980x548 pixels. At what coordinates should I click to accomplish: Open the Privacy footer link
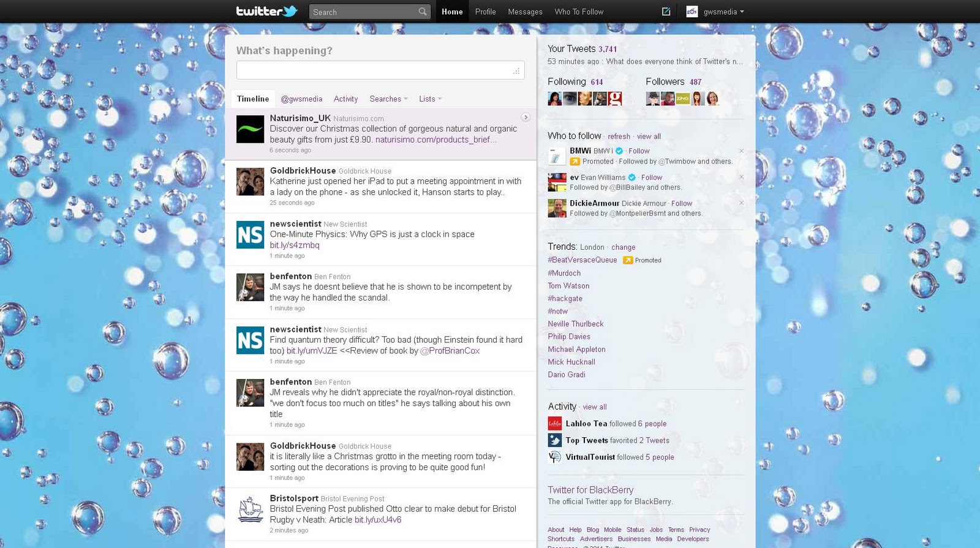click(699, 530)
